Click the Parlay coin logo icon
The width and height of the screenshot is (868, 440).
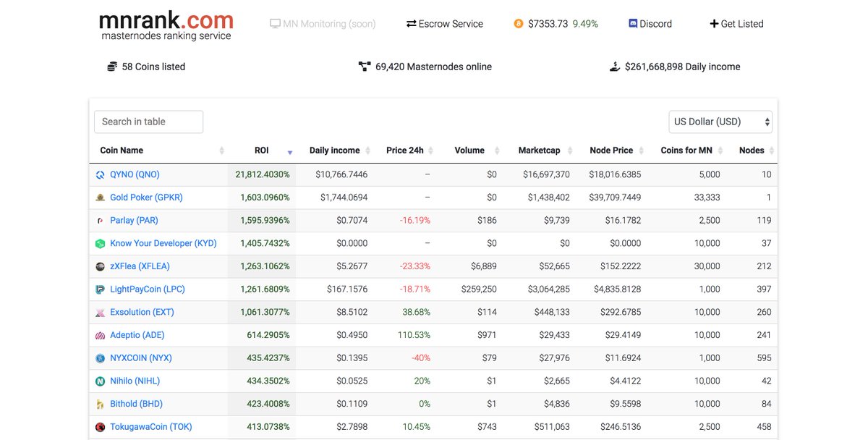[101, 221]
